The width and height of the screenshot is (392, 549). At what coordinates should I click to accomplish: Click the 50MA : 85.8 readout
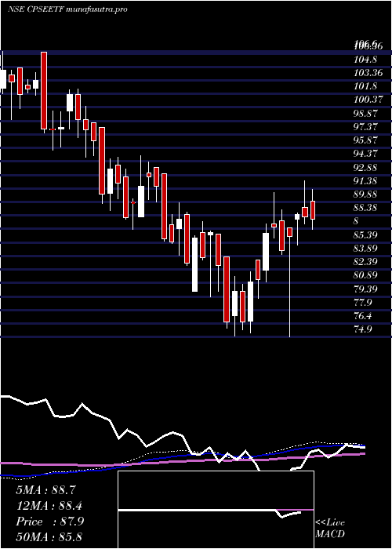[x=49, y=536]
